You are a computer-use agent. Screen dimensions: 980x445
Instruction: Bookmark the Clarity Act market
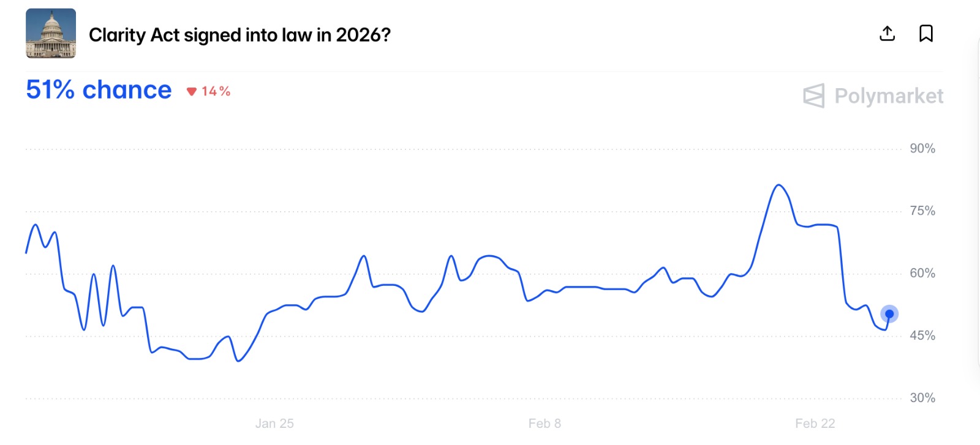pyautogui.click(x=926, y=34)
